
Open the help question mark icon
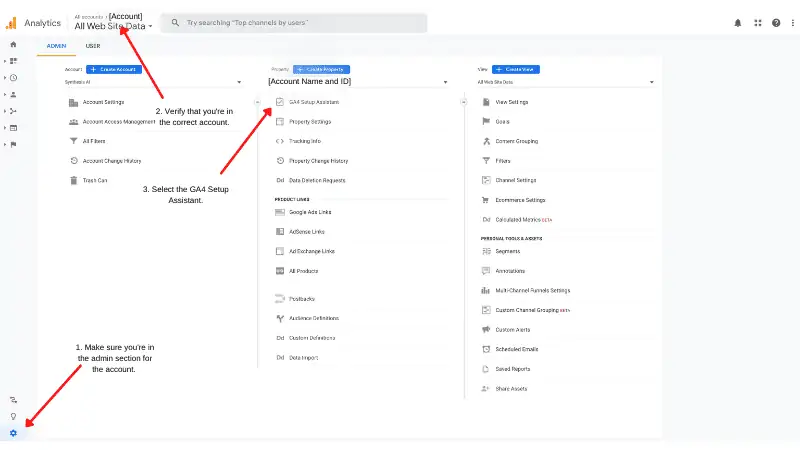click(776, 23)
